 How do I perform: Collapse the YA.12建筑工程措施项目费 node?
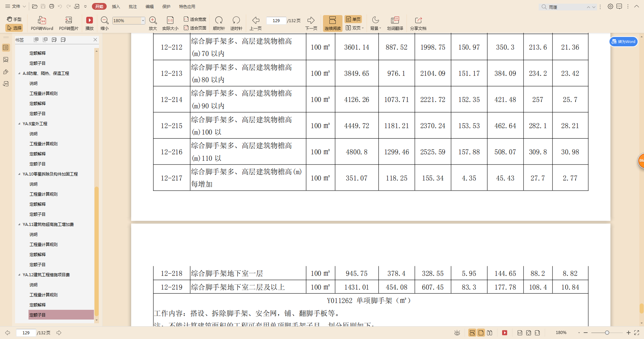(x=19, y=275)
